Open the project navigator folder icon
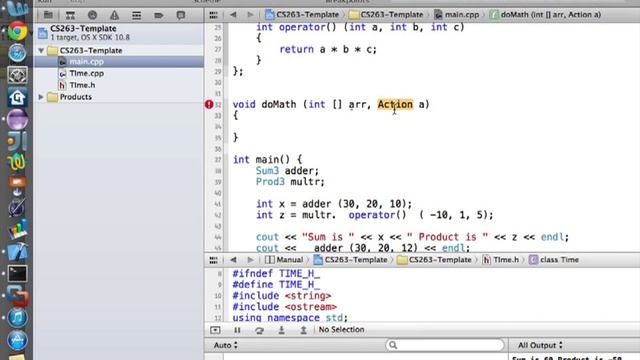Image resolution: width=640 pixels, height=360 pixels. point(48,16)
